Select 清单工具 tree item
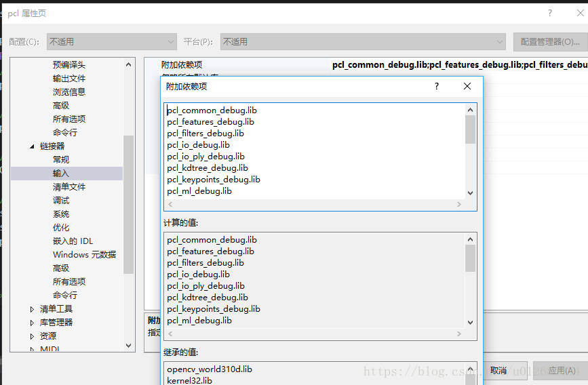This screenshot has height=385, width=588. (56, 309)
